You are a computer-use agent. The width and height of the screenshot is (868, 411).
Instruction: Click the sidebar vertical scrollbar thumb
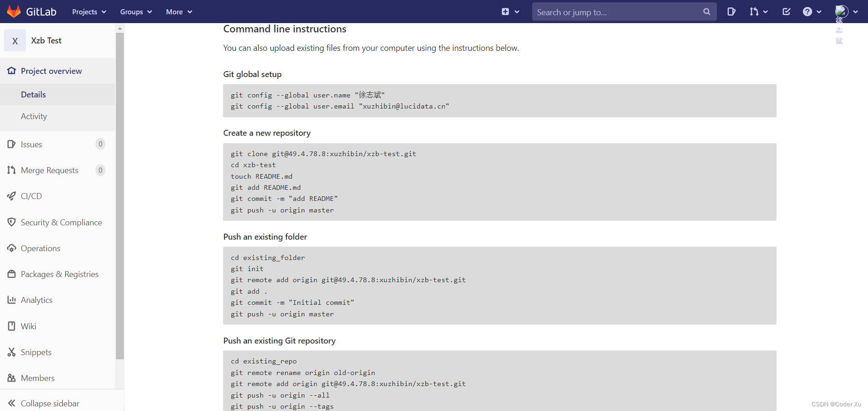click(120, 196)
